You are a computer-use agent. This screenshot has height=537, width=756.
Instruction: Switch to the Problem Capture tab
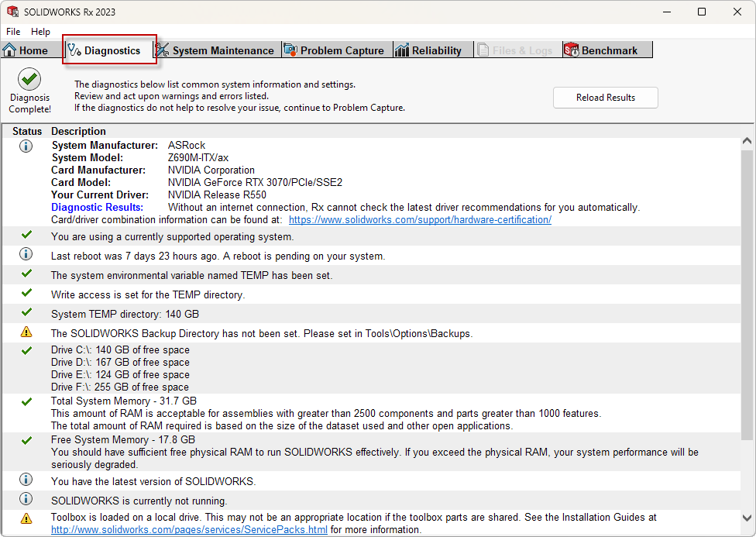342,50
